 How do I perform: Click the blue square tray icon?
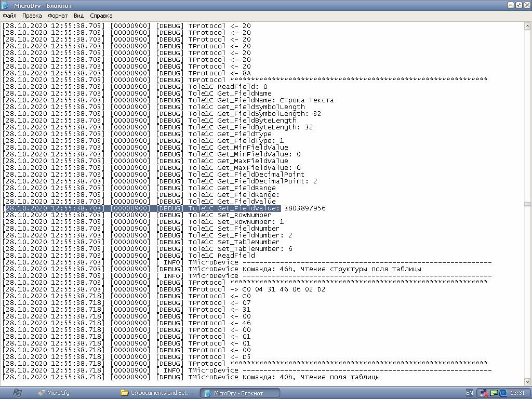point(502,393)
